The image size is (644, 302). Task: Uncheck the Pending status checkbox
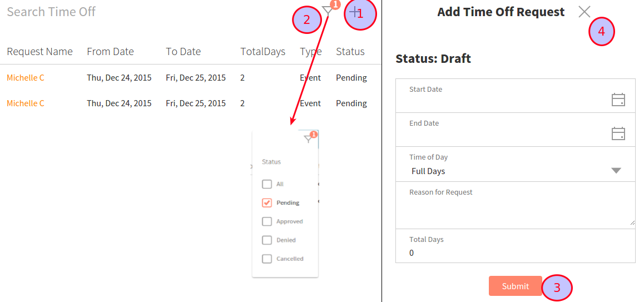pos(267,203)
